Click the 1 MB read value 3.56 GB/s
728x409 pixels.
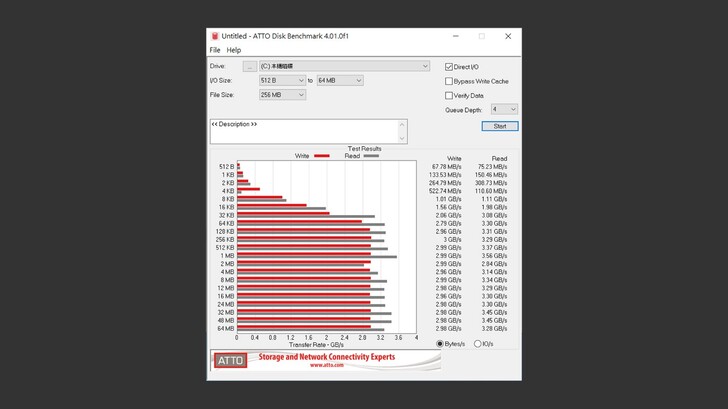[x=494, y=256]
